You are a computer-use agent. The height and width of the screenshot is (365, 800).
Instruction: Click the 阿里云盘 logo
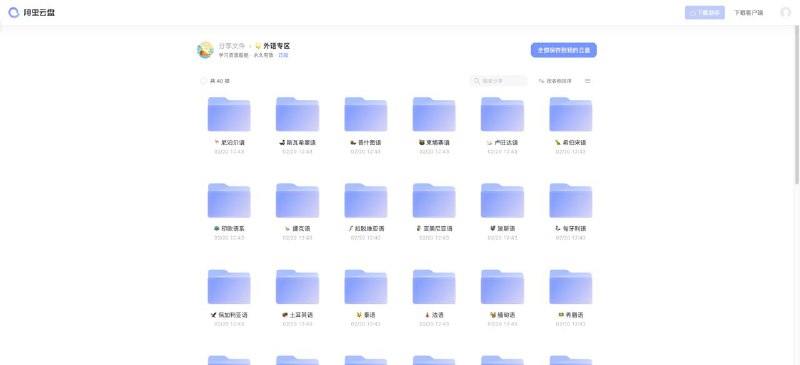(x=32, y=13)
